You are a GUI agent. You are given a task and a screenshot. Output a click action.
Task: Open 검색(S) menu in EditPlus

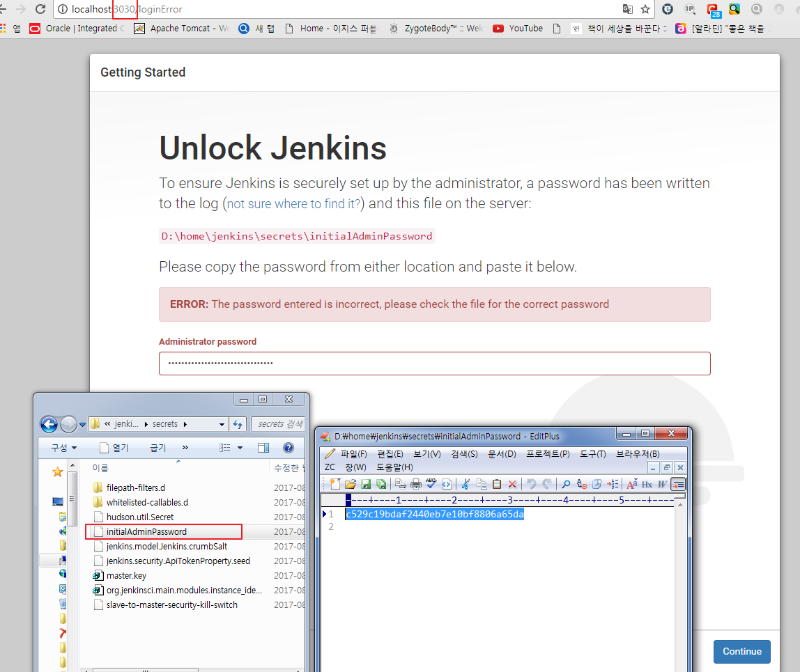pos(464,454)
